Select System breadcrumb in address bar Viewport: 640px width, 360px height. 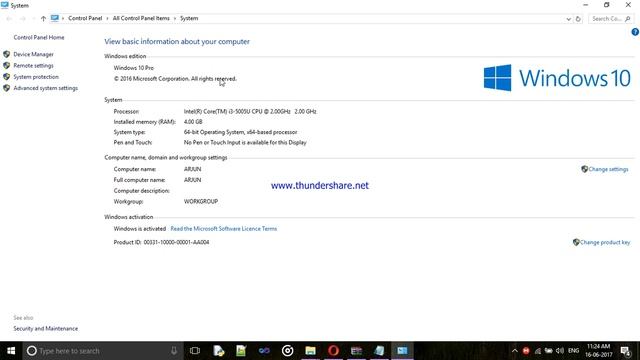[189, 18]
